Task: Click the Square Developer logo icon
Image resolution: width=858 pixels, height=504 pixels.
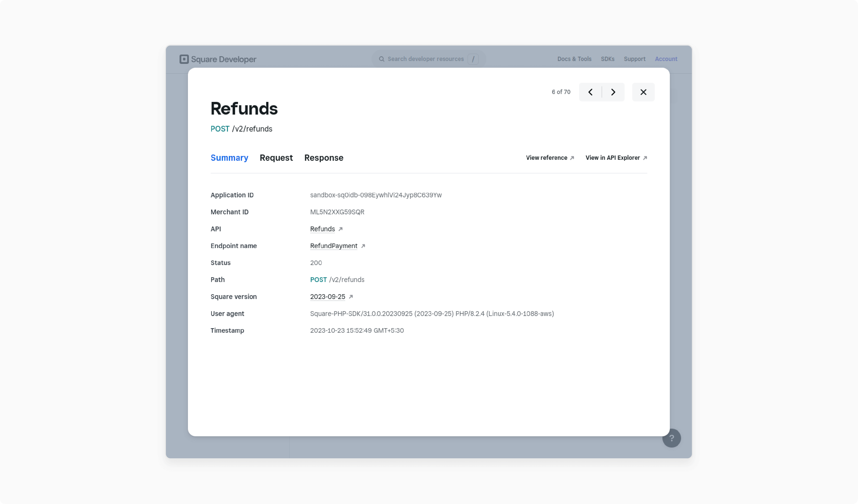Action: 184,59
